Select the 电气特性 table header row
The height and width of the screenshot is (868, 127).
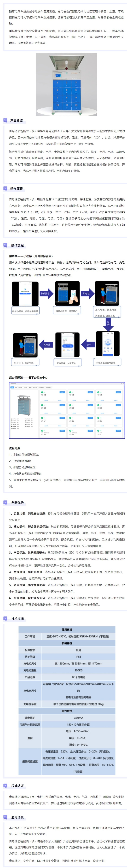[x=67, y=711]
